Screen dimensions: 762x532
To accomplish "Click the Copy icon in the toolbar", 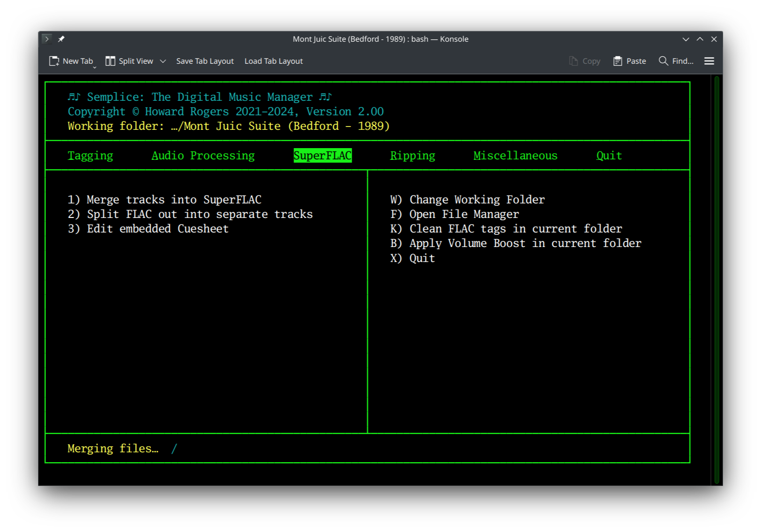I will [573, 60].
